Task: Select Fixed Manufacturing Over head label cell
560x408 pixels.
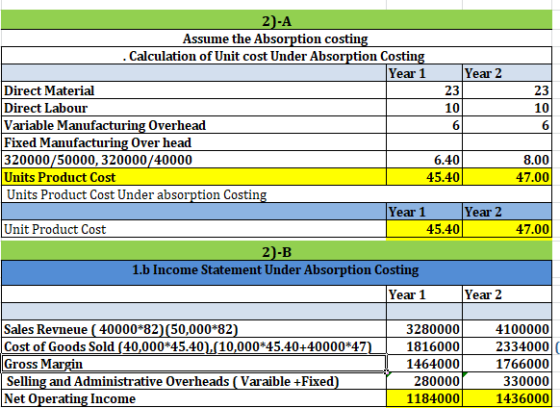Action: (194, 142)
